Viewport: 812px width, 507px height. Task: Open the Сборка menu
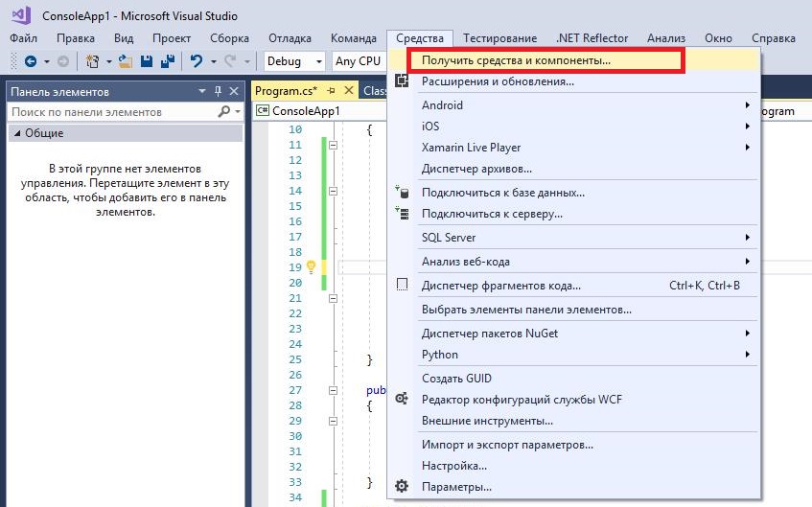point(229,38)
